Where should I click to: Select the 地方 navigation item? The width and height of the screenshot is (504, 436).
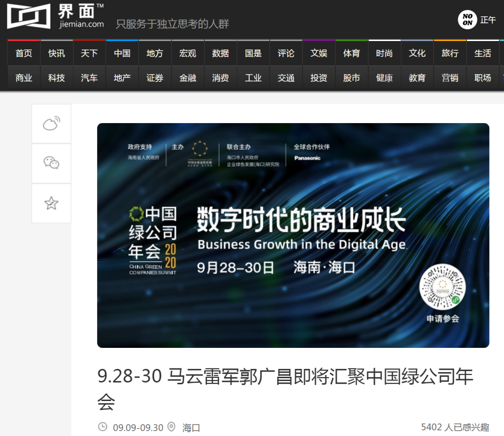[155, 53]
